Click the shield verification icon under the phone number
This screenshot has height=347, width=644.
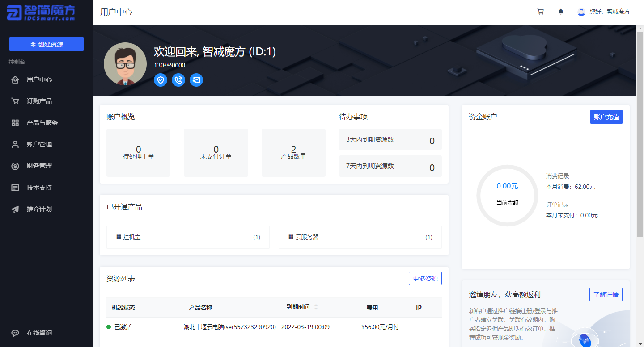pyautogui.click(x=161, y=80)
